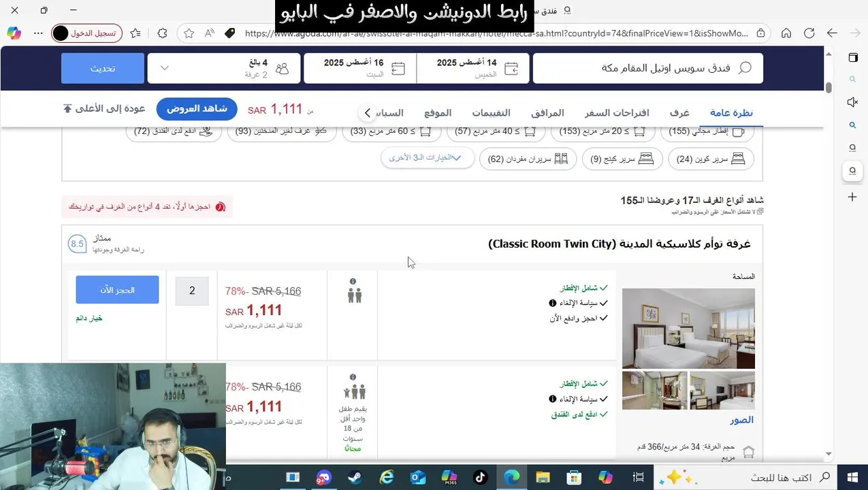Click the Windows taskbar search box
The height and width of the screenshot is (490, 868).
[x=745, y=477]
